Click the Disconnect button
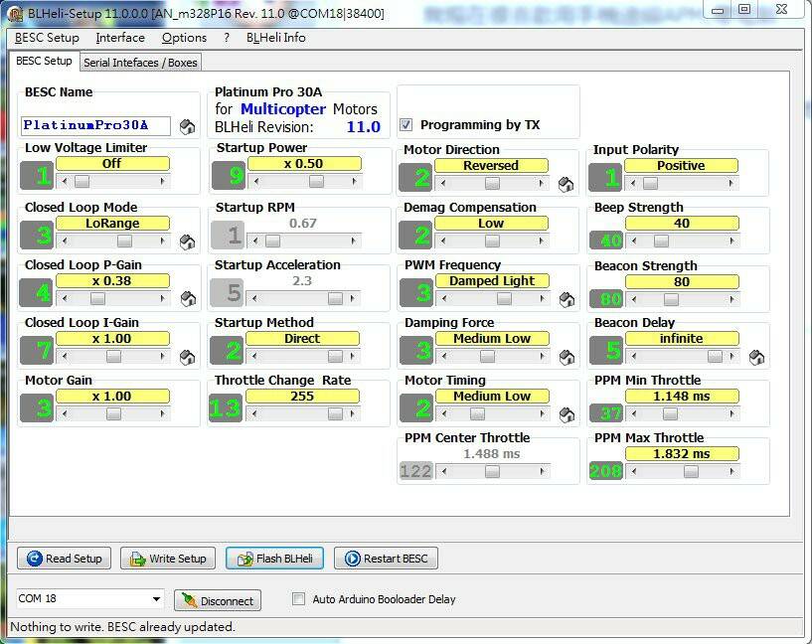Image resolution: width=812 pixels, height=644 pixels. pos(218,600)
